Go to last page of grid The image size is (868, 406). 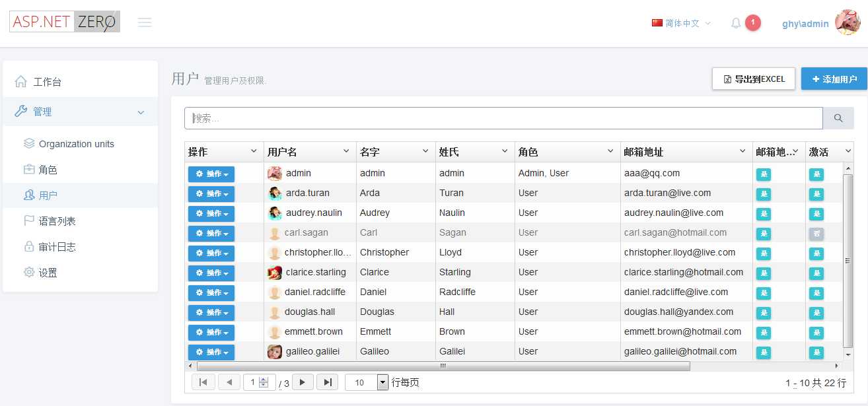click(328, 382)
